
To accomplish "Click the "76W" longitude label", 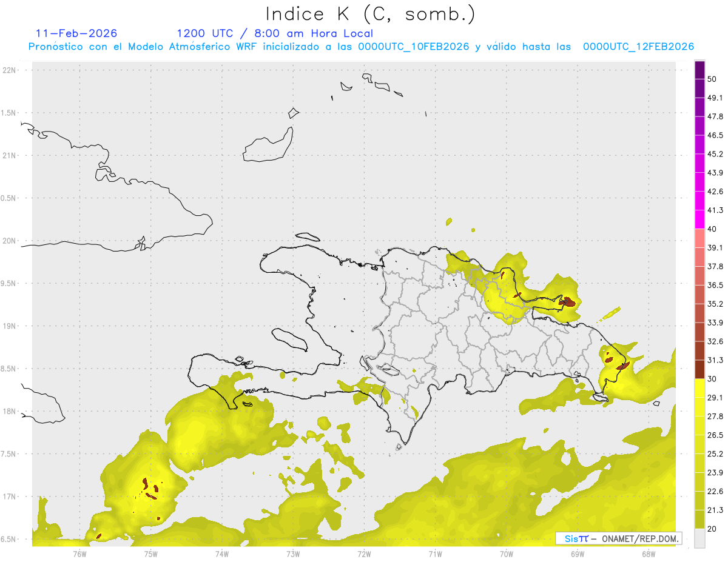I will pyautogui.click(x=79, y=554).
